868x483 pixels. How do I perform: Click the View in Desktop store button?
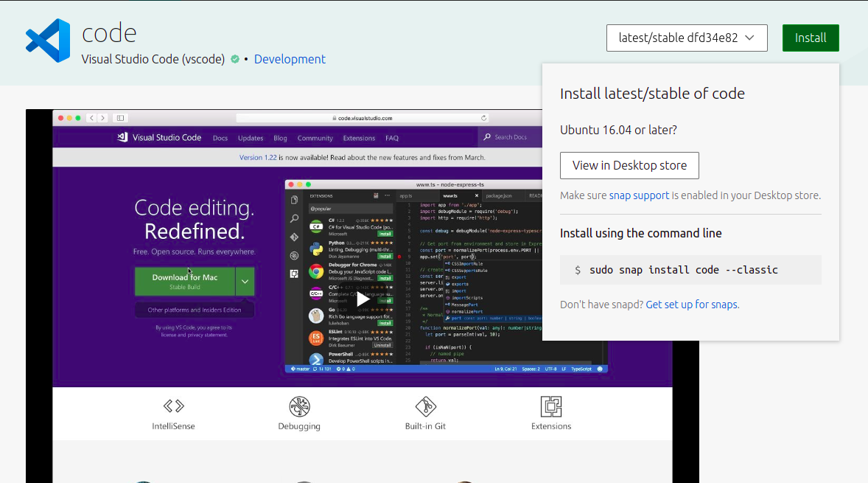click(629, 166)
